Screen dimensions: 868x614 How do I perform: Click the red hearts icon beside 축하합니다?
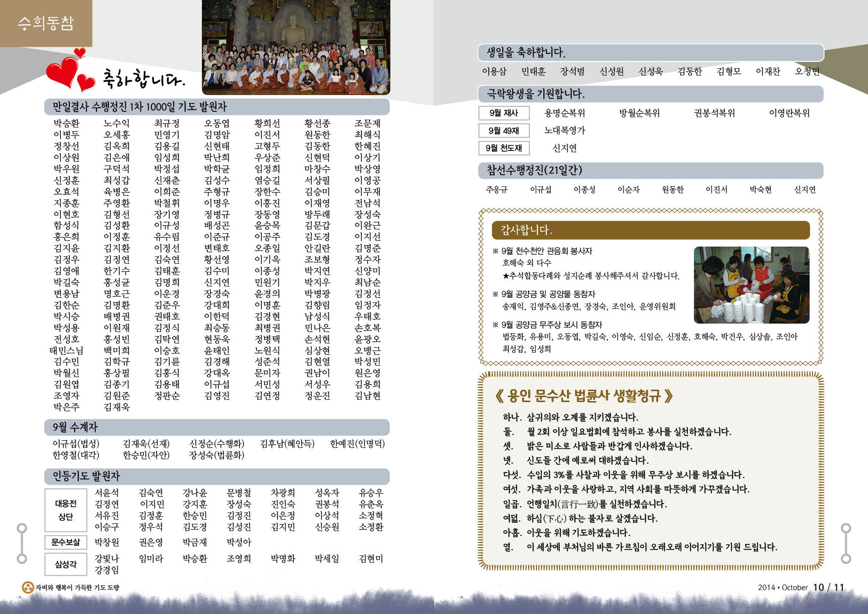click(70, 70)
